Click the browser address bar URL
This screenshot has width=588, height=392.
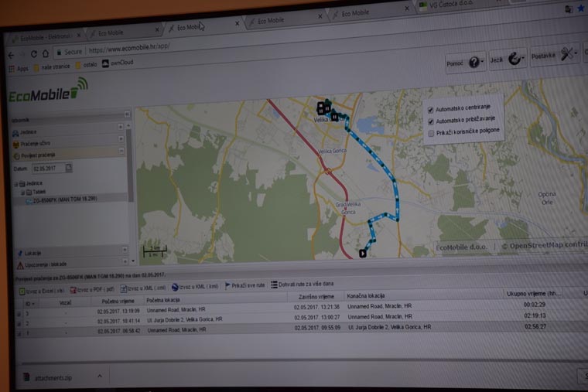click(129, 48)
